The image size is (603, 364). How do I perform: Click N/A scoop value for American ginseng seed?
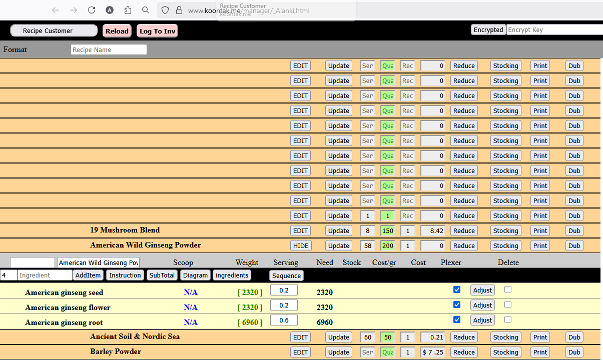coord(191,292)
